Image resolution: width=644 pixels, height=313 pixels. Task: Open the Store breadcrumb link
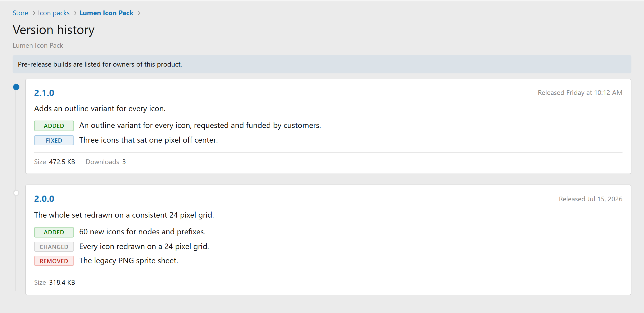click(20, 13)
